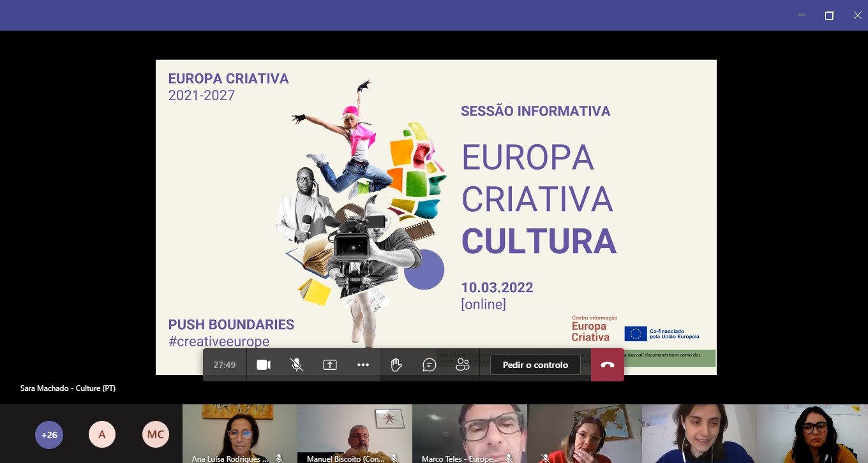Viewport: 868px width, 463px height.
Task: Click PUSH BOUNDARIES text on the slide
Action: [231, 324]
